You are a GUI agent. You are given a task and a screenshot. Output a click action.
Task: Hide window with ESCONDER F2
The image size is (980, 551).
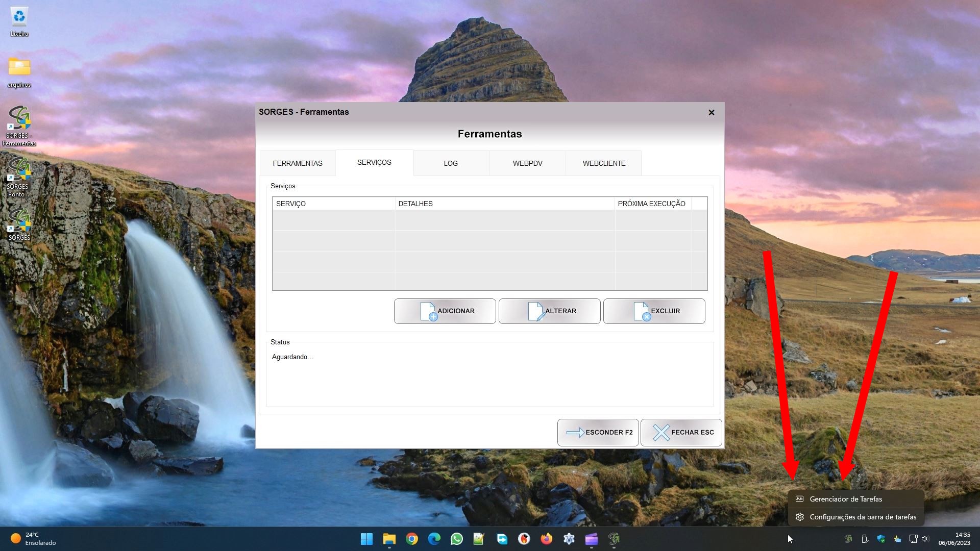point(598,433)
